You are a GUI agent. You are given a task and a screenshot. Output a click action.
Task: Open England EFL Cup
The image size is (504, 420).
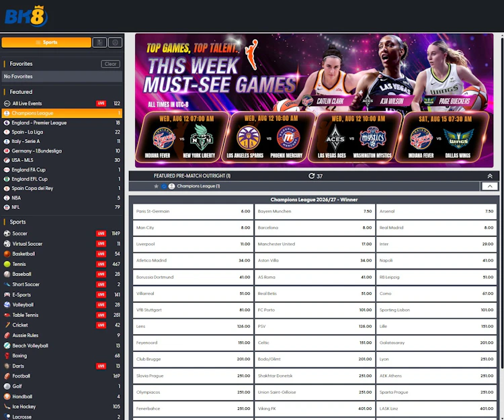(x=62, y=179)
